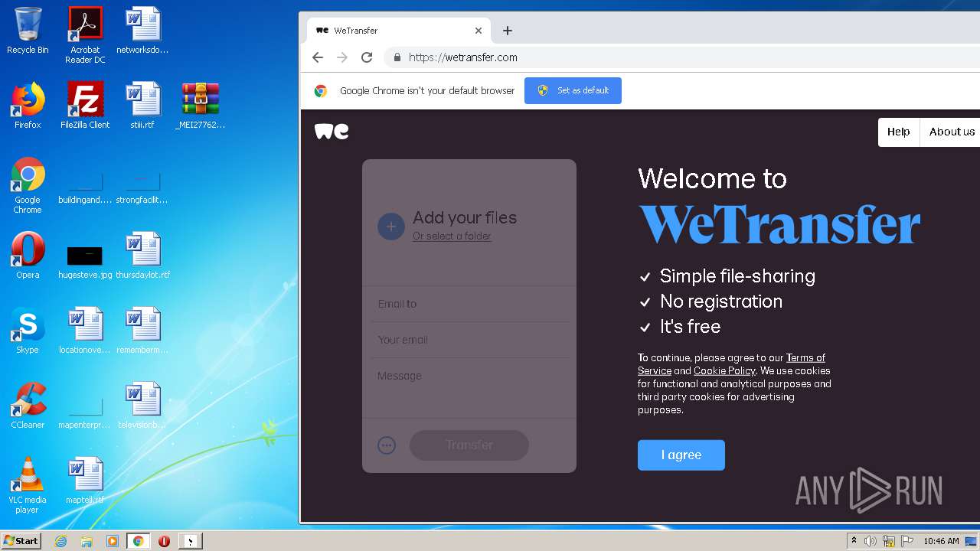The height and width of the screenshot is (551, 980).
Task: Click the Your email field
Action: (469, 340)
